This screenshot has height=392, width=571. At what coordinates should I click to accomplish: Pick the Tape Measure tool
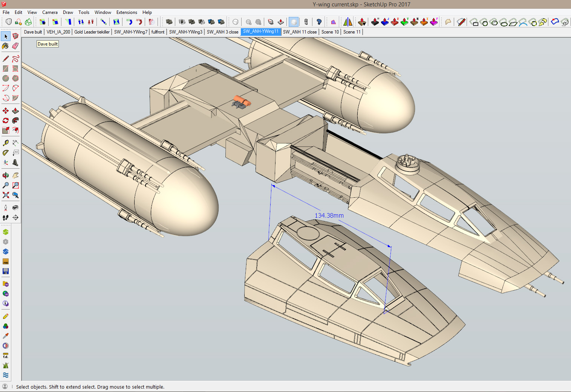click(x=6, y=143)
